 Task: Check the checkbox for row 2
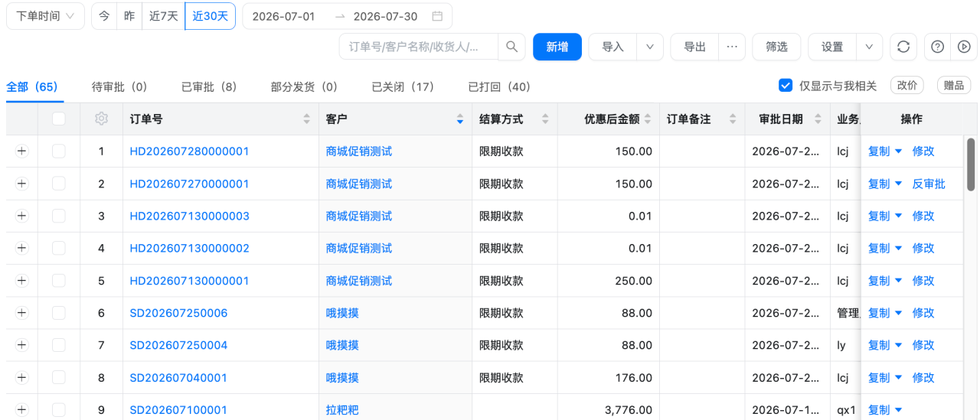tap(59, 184)
